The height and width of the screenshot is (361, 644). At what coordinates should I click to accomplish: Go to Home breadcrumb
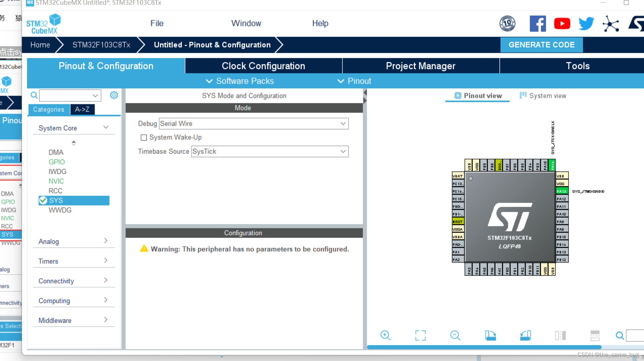point(40,45)
